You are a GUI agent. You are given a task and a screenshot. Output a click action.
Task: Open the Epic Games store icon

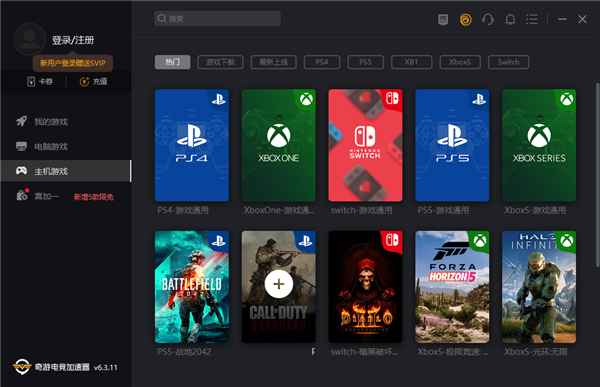[x=443, y=19]
